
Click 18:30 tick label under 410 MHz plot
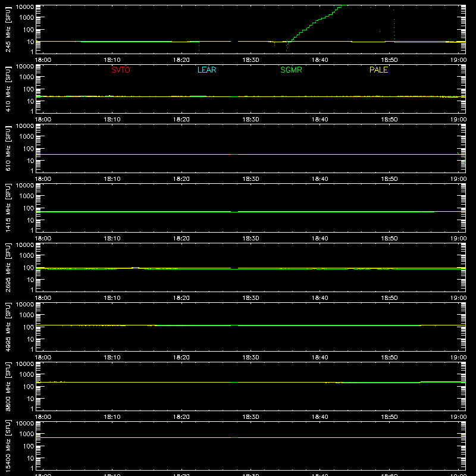[250, 120]
